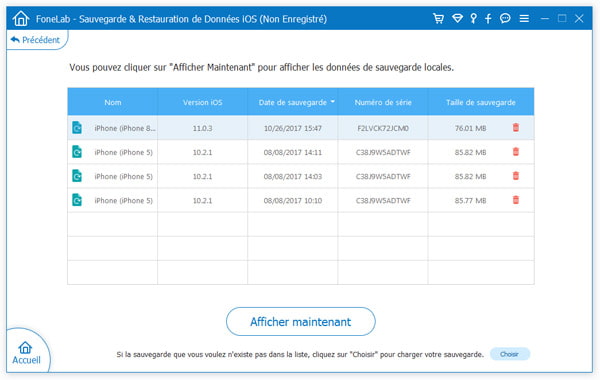Click the Nom column header

coord(112,102)
